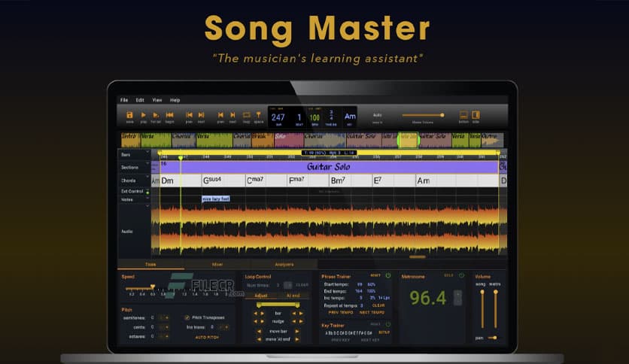Enable the Pitch Transposes checkbox
The width and height of the screenshot is (629, 364).
[x=187, y=317]
